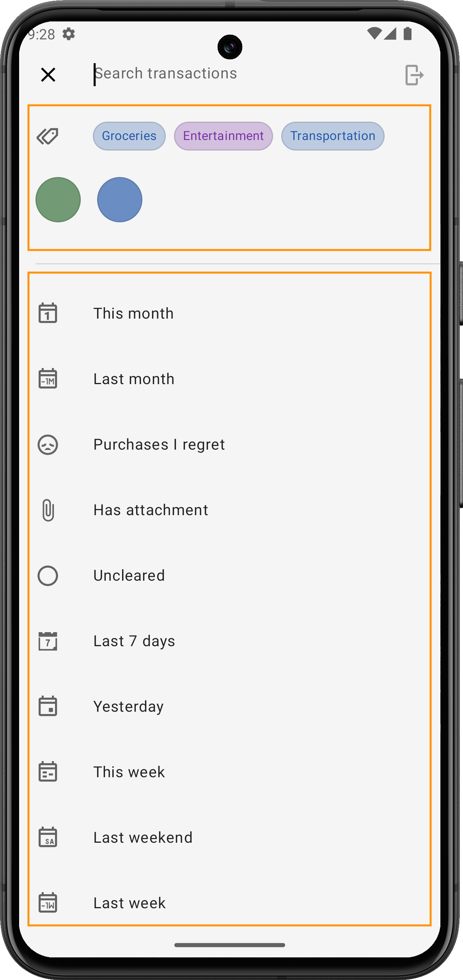The image size is (463, 980).
Task: Tap the Last 7 days calendar icon
Action: tap(48, 641)
